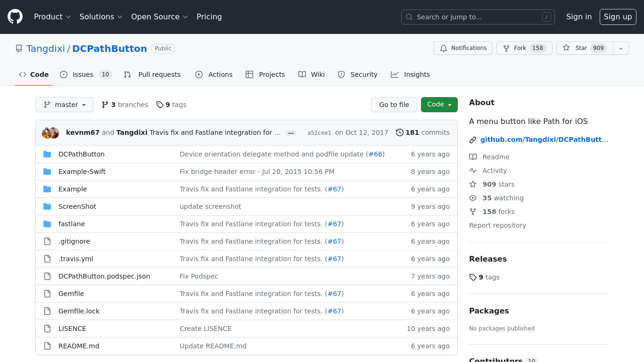Open the star lists dropdown arrow
Screen dimensions: 644x362
pos(621,48)
